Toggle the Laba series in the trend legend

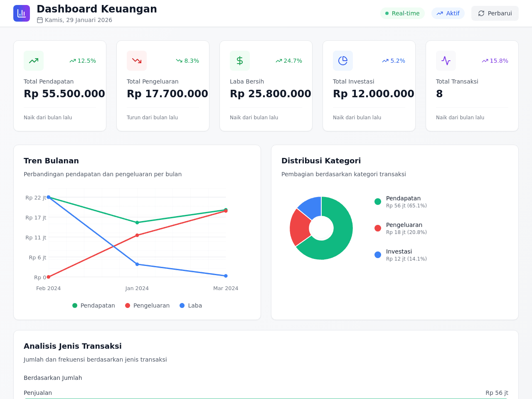pos(191,305)
